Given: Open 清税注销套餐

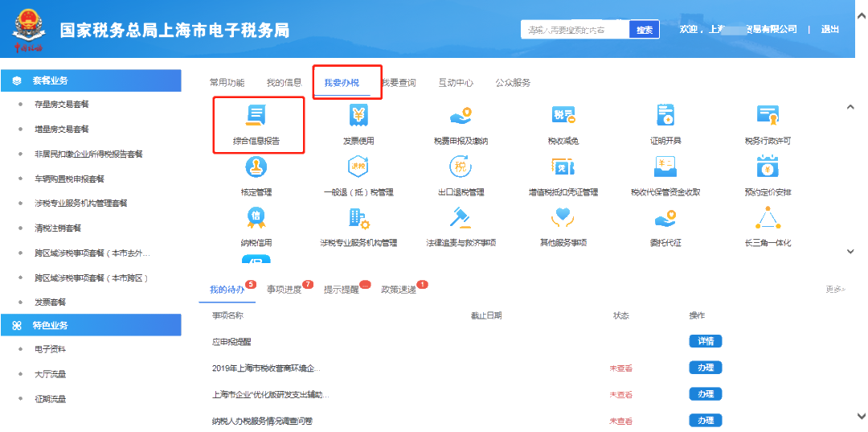Looking at the screenshot, I should tap(58, 228).
